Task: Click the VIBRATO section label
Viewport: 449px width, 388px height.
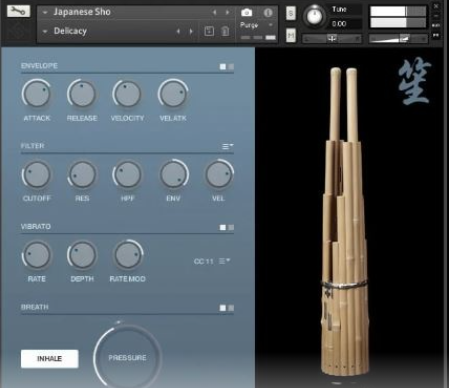Action: coord(36,227)
